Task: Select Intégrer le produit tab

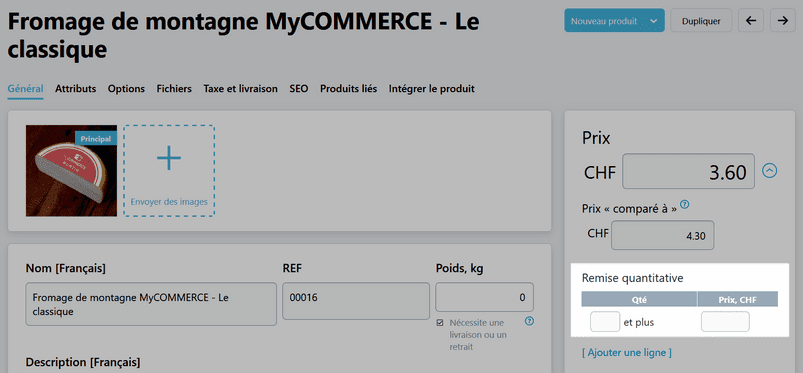Action: 432,89
